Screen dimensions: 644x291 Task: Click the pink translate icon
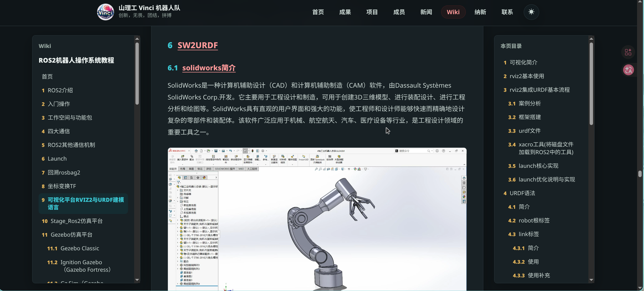pos(628,70)
